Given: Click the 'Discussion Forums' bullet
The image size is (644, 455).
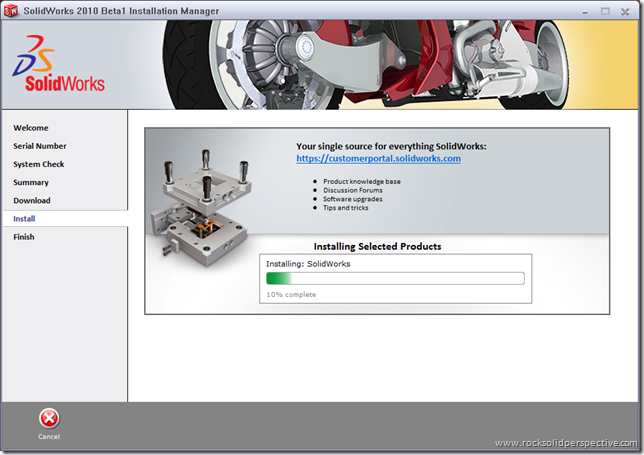Looking at the screenshot, I should point(352,190).
